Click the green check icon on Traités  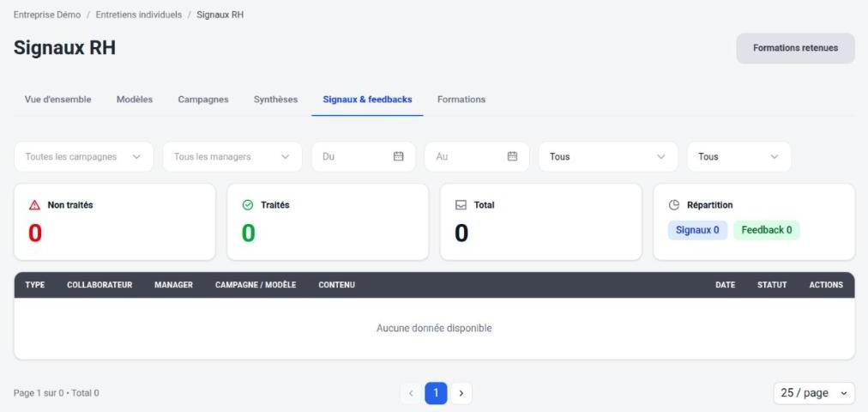(x=248, y=205)
